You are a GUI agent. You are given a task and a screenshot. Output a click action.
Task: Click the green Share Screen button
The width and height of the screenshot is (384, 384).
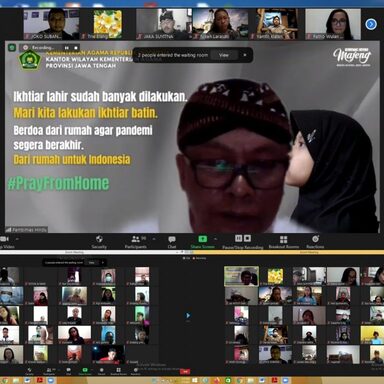point(203,242)
